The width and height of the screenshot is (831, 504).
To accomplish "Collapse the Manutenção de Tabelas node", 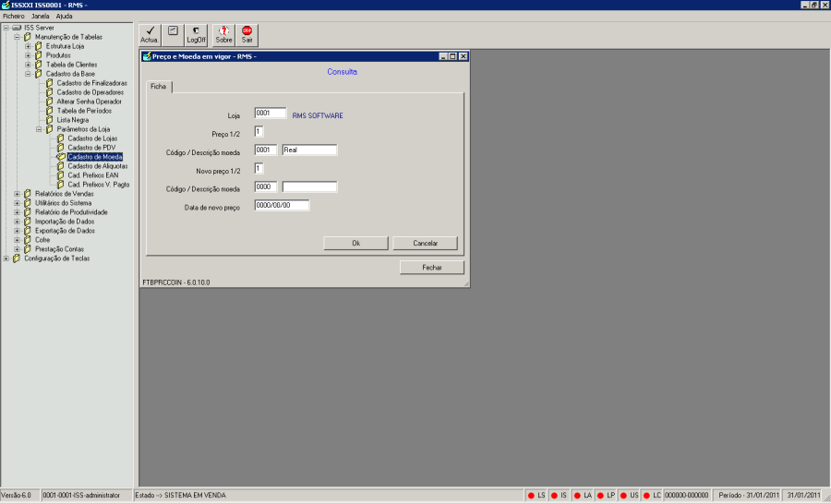I will (x=17, y=37).
